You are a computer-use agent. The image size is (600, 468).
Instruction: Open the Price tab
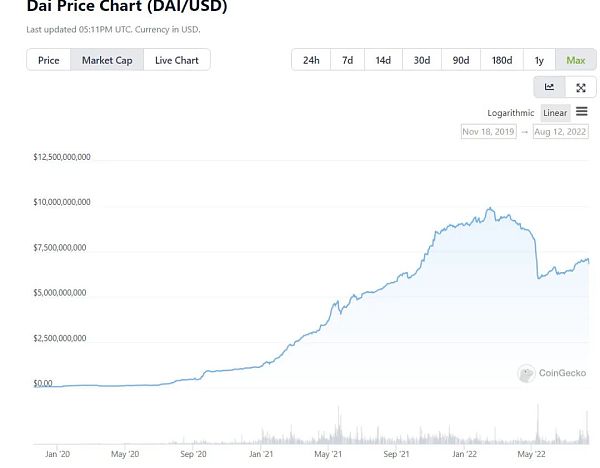coord(48,60)
